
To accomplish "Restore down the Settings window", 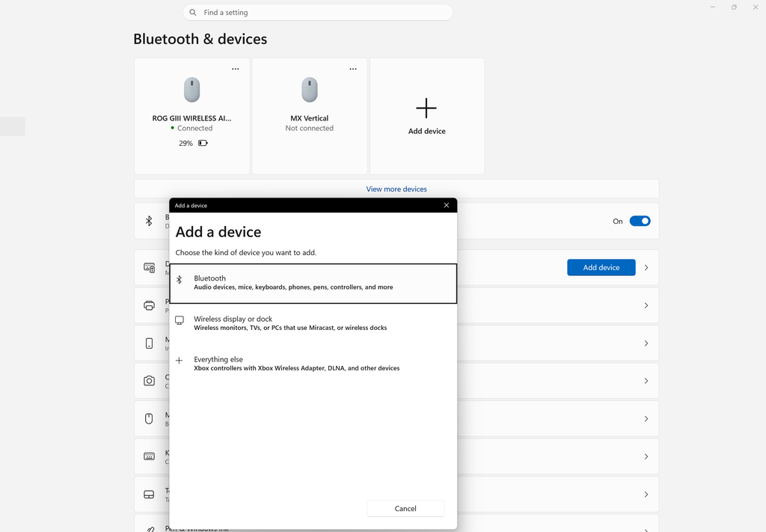I will 735,7.
